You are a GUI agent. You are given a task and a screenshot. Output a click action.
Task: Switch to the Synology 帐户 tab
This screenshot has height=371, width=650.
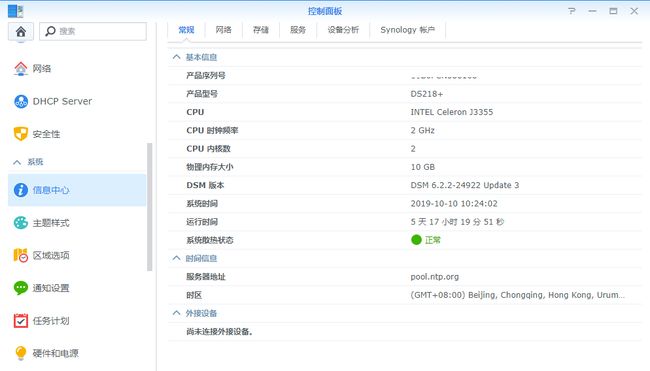(407, 30)
